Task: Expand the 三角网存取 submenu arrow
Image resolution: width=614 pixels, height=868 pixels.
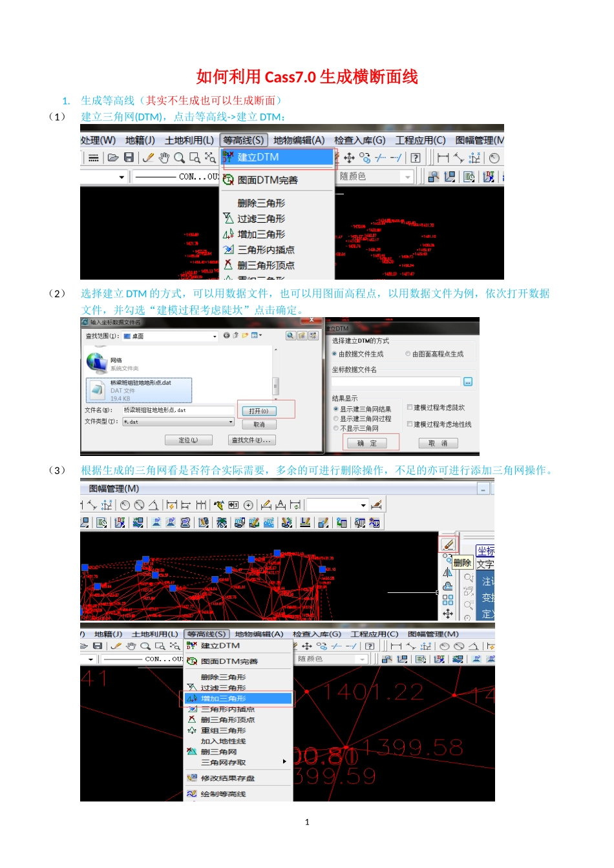Action: [284, 762]
